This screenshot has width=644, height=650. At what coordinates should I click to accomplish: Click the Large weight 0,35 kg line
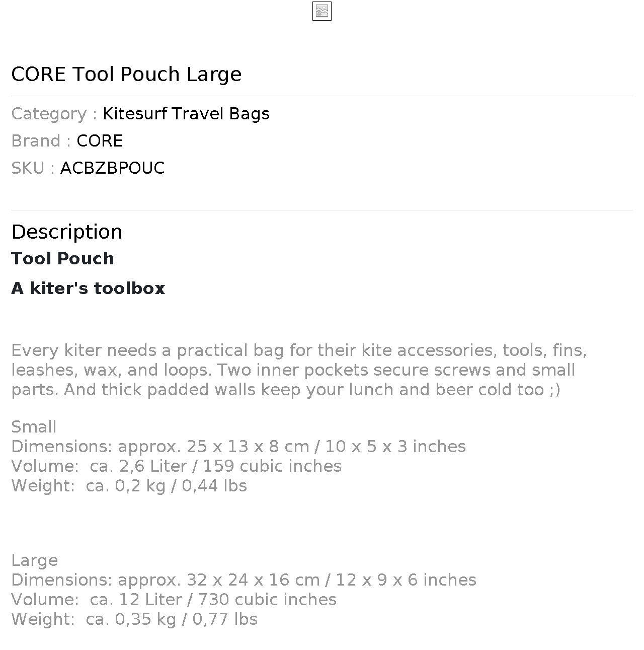coord(134,619)
